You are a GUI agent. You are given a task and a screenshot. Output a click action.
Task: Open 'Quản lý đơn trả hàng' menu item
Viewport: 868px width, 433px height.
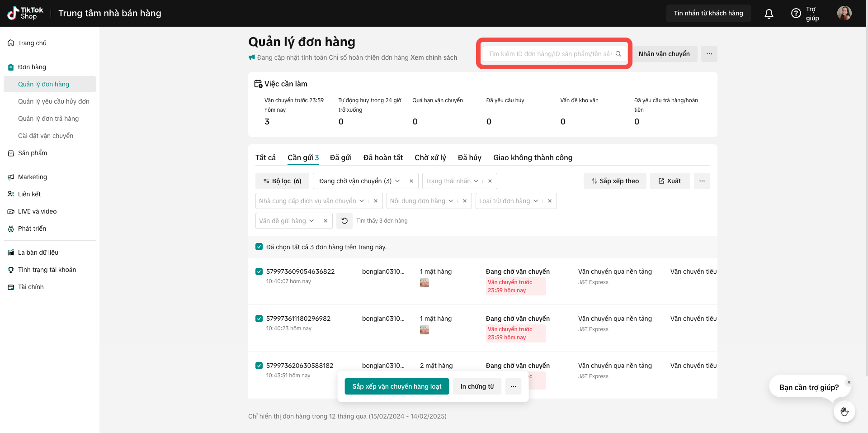tap(48, 119)
